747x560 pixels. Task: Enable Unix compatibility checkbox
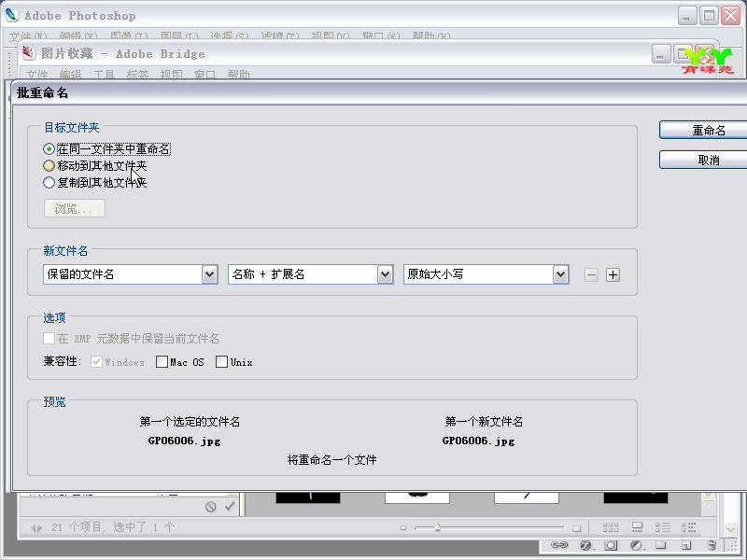pyautogui.click(x=221, y=362)
